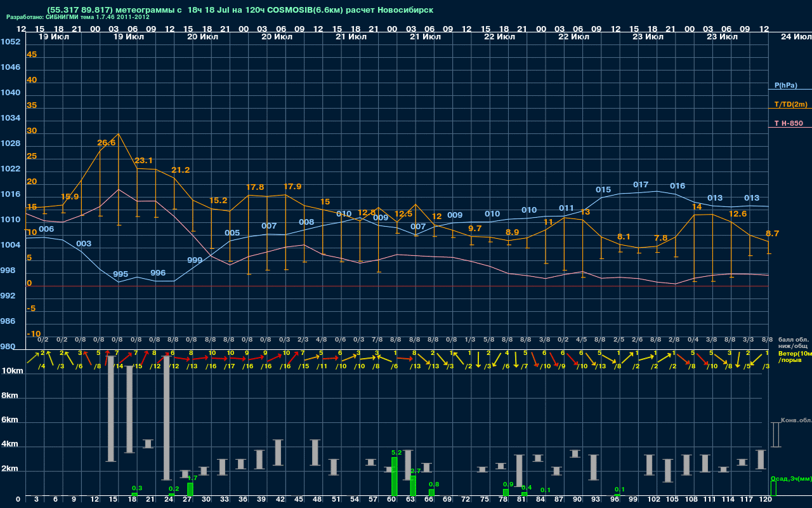The height and width of the screenshot is (508, 812).
Task: Select the temperature value 8.1
Action: click(x=624, y=237)
